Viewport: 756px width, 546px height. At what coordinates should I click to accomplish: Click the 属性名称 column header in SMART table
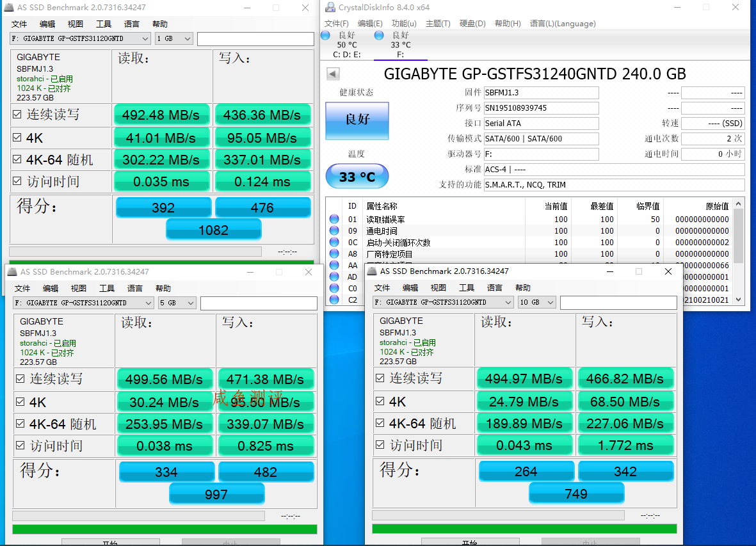click(x=382, y=206)
